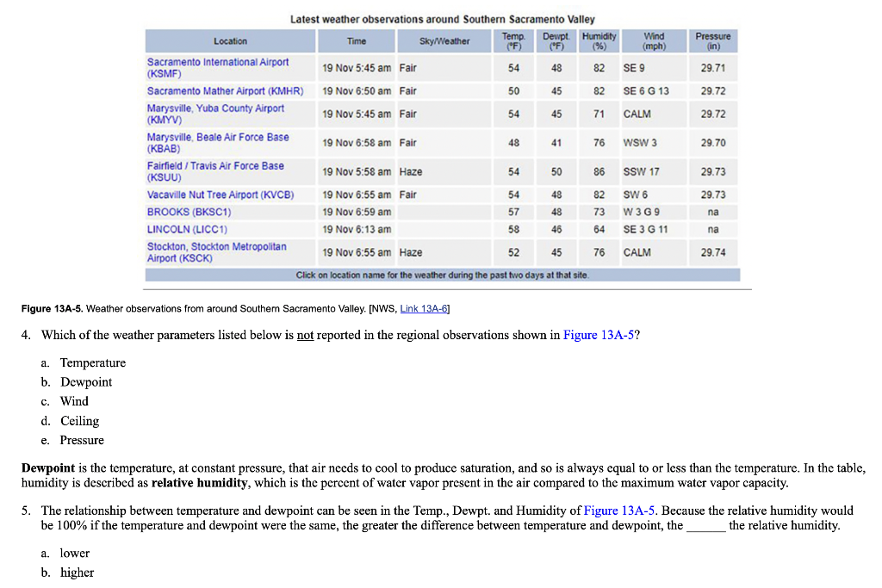This screenshot has height=588, width=882.
Task: Click the Sky/Weather column header
Action: tap(444, 40)
